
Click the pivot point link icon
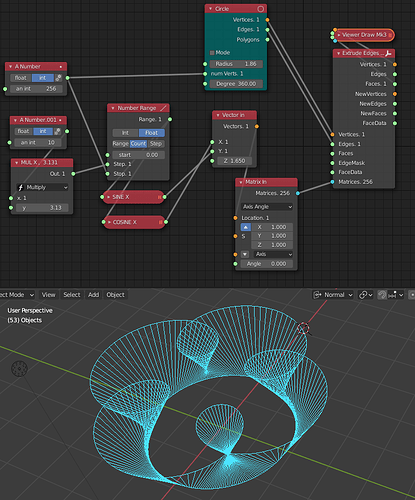coord(363,295)
